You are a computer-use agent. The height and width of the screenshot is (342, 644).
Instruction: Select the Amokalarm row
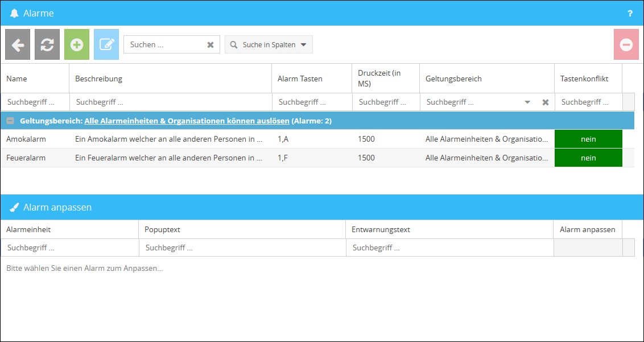coord(26,139)
